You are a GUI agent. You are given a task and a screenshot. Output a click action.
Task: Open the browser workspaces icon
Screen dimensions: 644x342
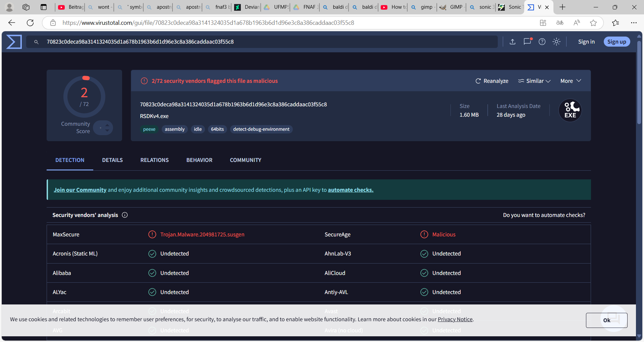click(x=26, y=7)
